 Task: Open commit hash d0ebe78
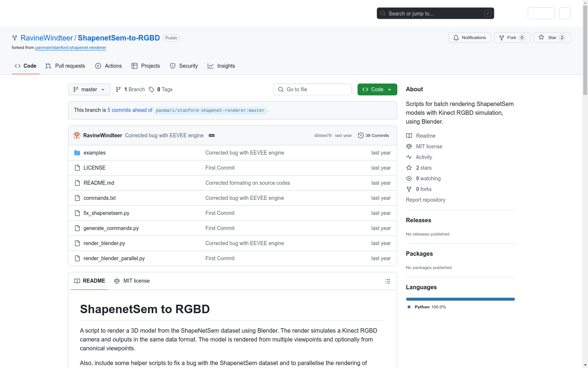point(323,135)
